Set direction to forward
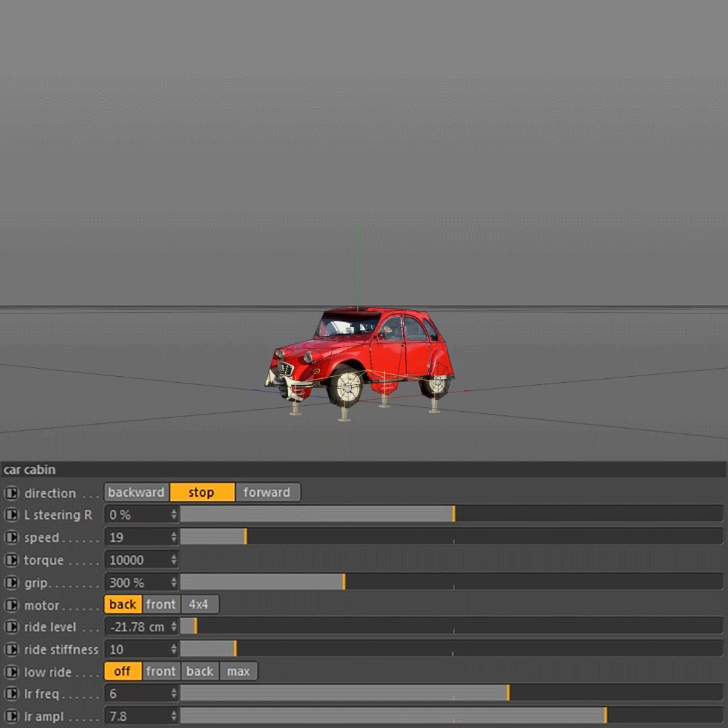This screenshot has height=728, width=728. [268, 492]
